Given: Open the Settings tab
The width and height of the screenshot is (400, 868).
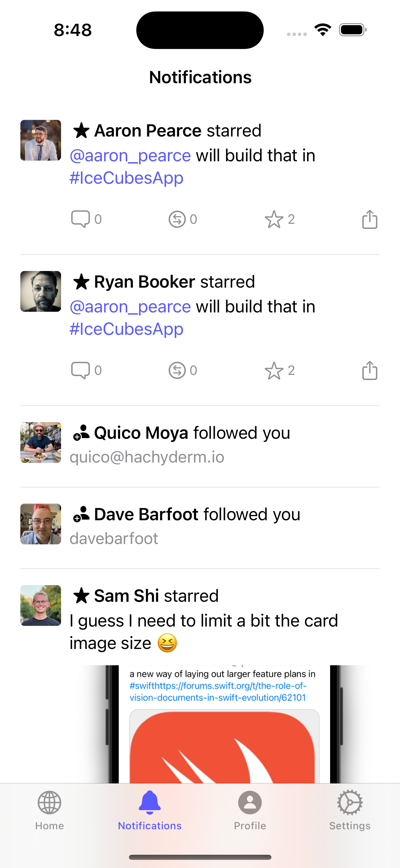Looking at the screenshot, I should [350, 810].
